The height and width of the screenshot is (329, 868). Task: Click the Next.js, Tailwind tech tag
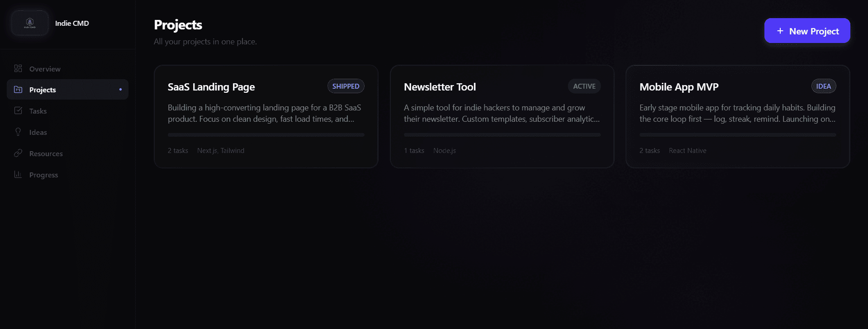(221, 150)
